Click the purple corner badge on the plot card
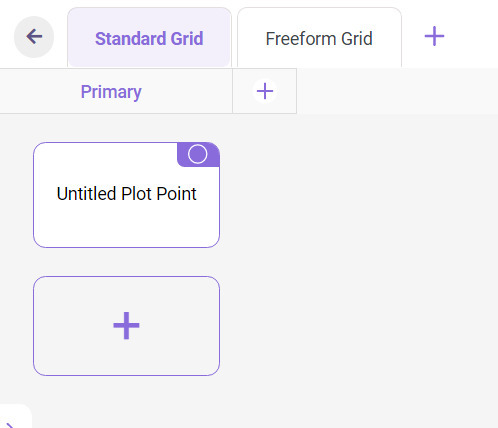This screenshot has width=498, height=428. coord(198,154)
